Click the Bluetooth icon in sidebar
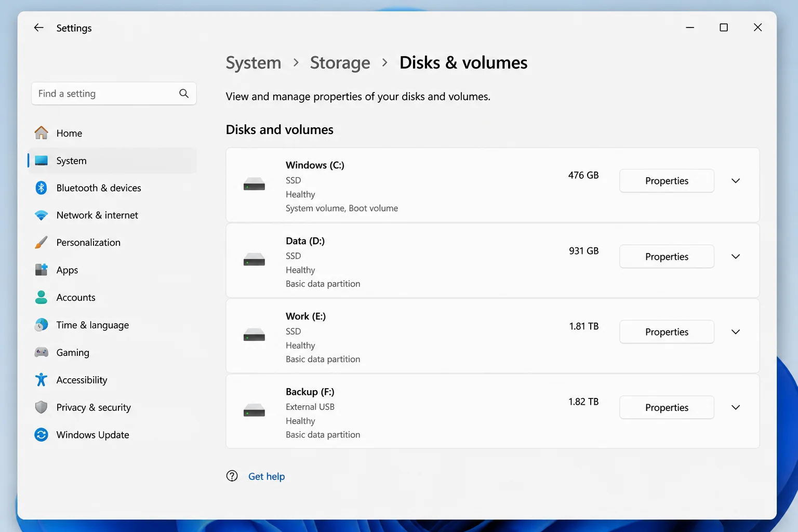Viewport: 798px width, 532px height. (42, 188)
